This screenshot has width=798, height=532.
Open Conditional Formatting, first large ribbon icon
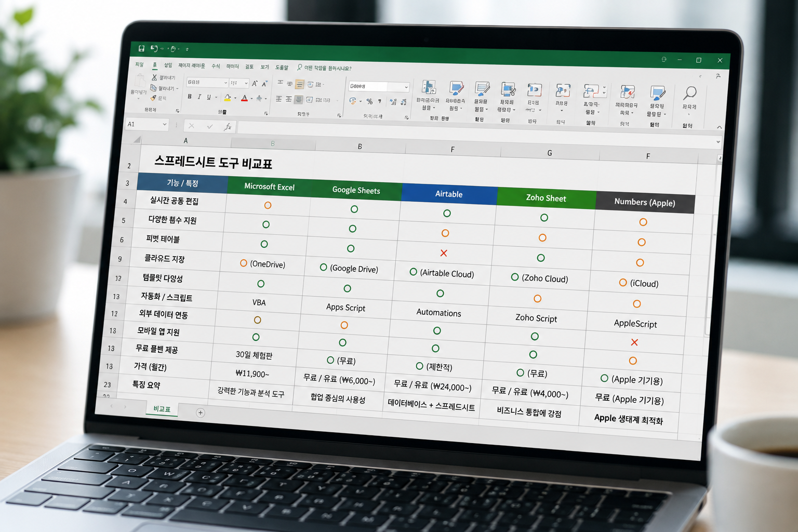point(429,87)
